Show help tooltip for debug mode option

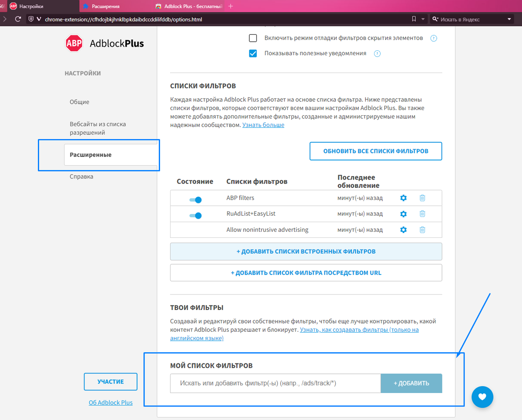click(x=433, y=38)
